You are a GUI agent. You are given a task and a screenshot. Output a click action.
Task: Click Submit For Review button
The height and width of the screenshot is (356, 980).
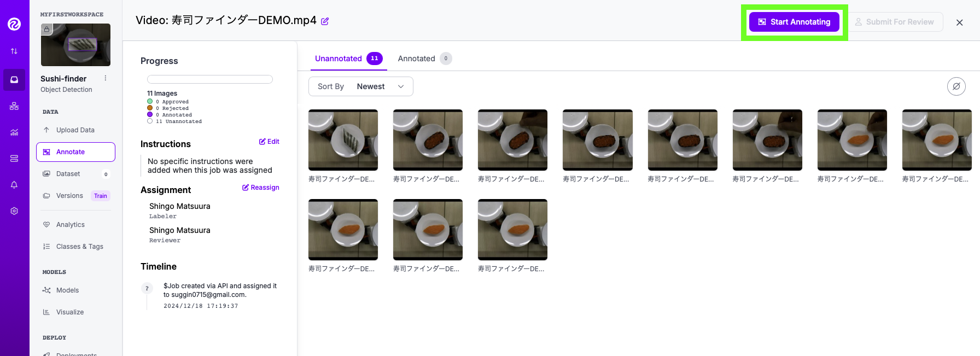click(x=895, y=22)
